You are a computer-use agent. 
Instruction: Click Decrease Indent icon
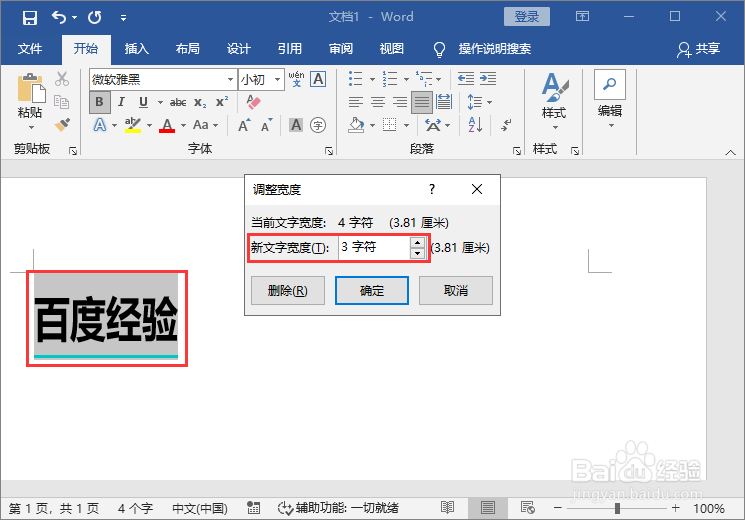click(x=466, y=78)
